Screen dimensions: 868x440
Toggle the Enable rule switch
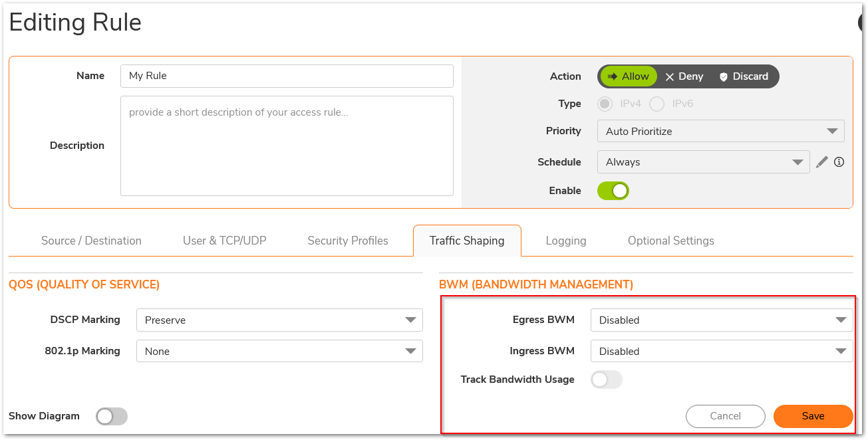click(x=613, y=191)
